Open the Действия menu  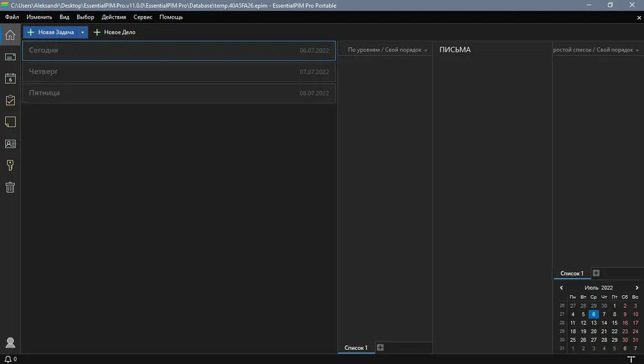[x=114, y=17]
